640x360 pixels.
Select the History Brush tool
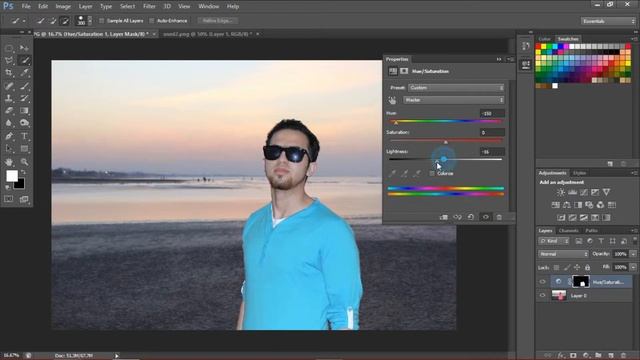tap(24, 98)
